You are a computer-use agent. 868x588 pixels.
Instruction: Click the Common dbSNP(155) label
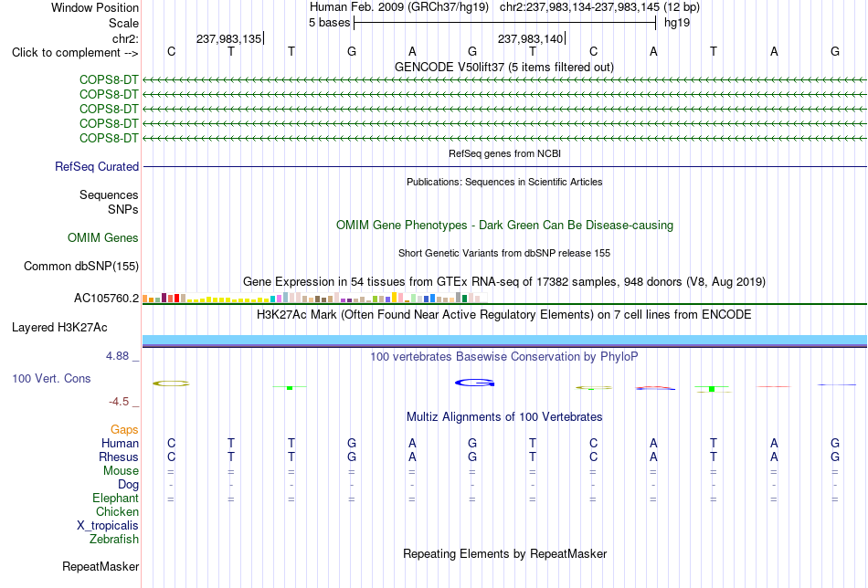click(x=81, y=266)
